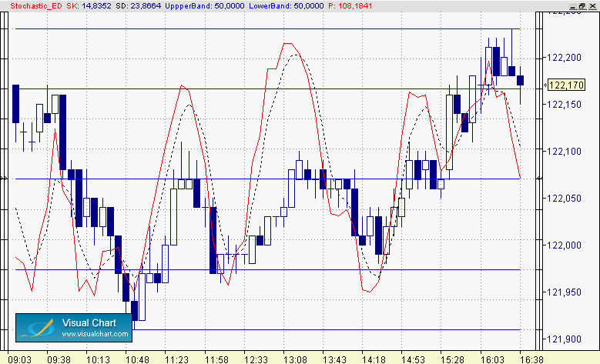
Task: Click the 16:38 time axis label
Action: pos(532,360)
